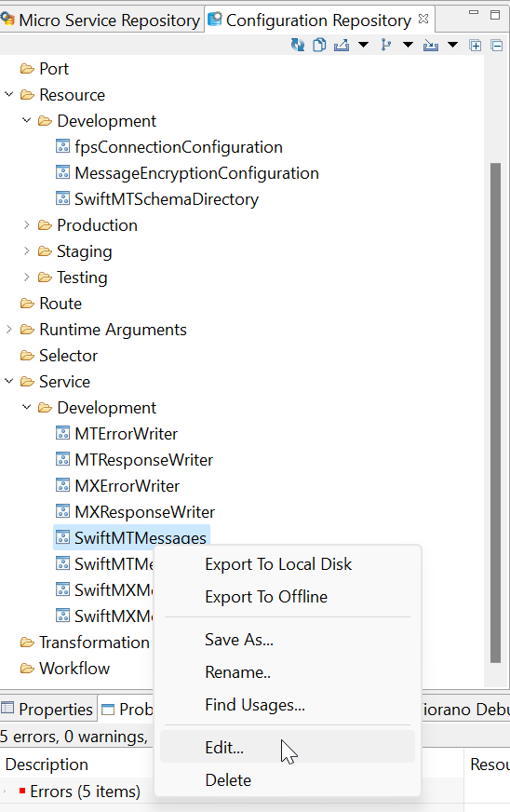Click the import toolbar icon

click(431, 46)
